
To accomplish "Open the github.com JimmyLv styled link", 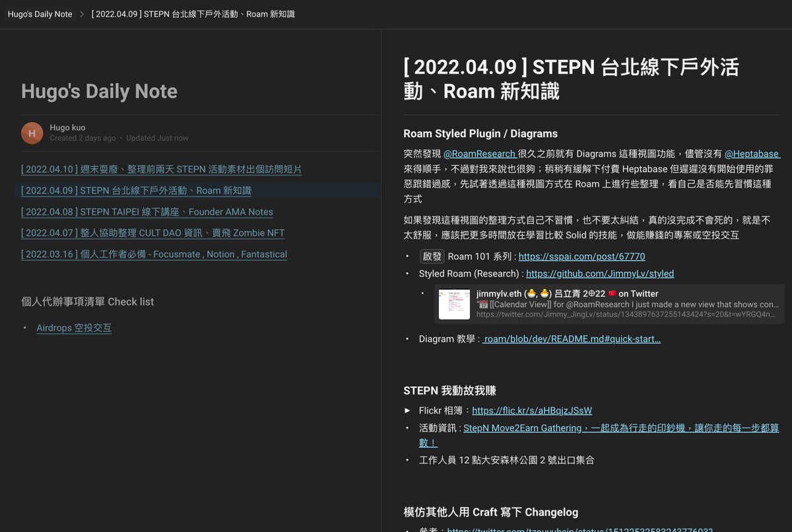I will tap(599, 273).
